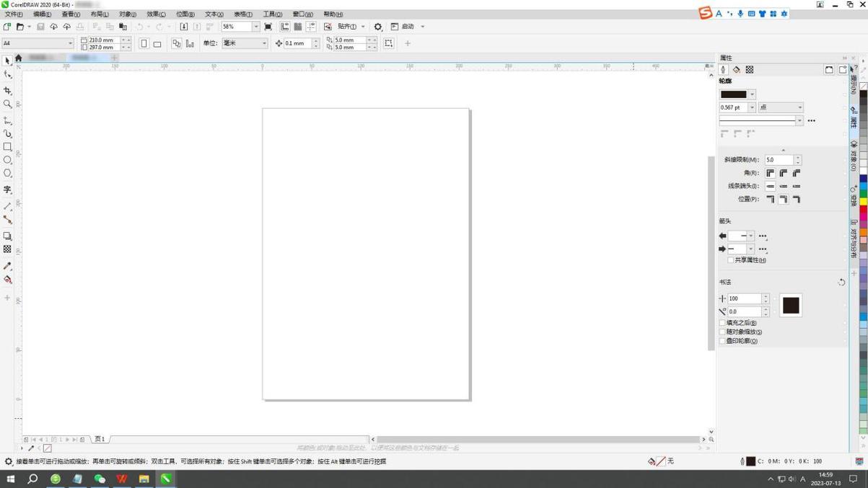The height and width of the screenshot is (488, 868).
Task: Select the Connector tool
Action: (x=7, y=220)
